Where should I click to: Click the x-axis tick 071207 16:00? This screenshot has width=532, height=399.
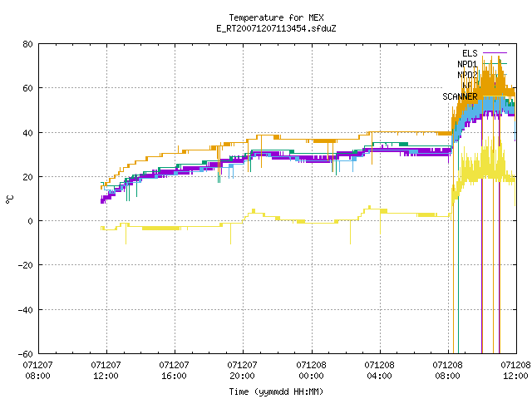(174, 371)
